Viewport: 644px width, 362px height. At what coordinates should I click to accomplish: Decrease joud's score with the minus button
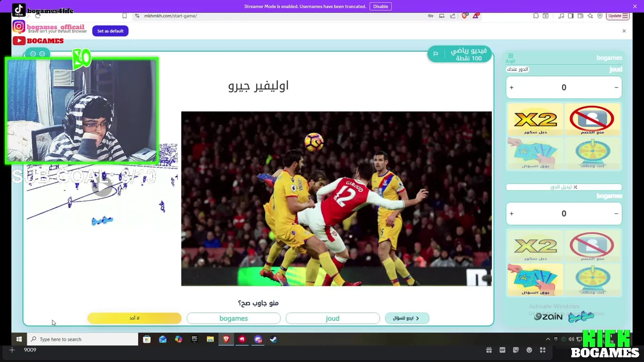point(616,87)
